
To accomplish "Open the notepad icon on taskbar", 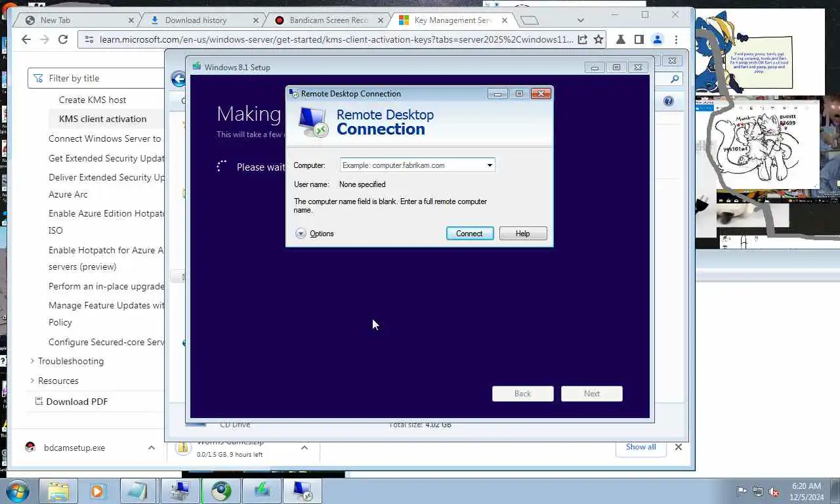I will click(137, 491).
